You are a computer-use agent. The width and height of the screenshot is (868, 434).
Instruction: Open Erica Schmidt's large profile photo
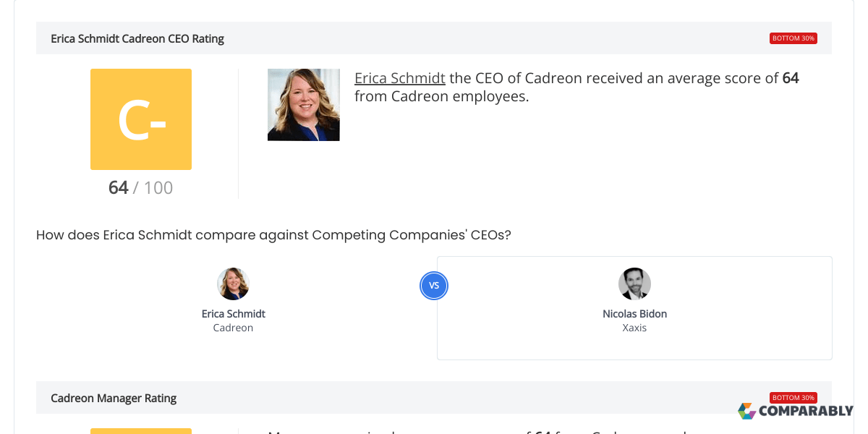pos(303,105)
